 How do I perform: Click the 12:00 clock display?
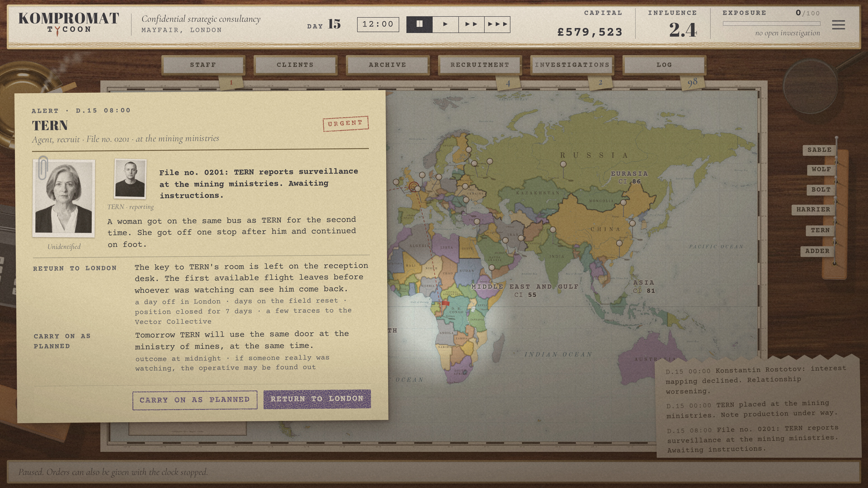click(378, 24)
